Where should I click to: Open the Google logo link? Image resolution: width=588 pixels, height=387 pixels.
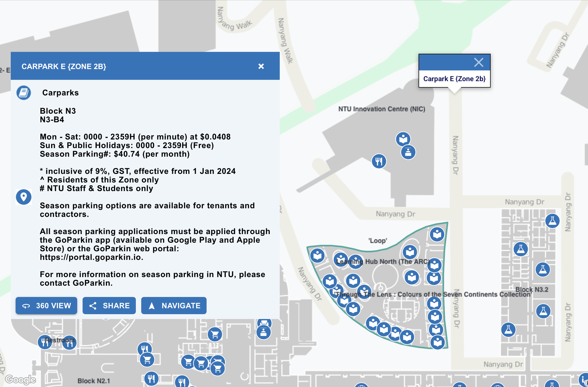pos(20,379)
